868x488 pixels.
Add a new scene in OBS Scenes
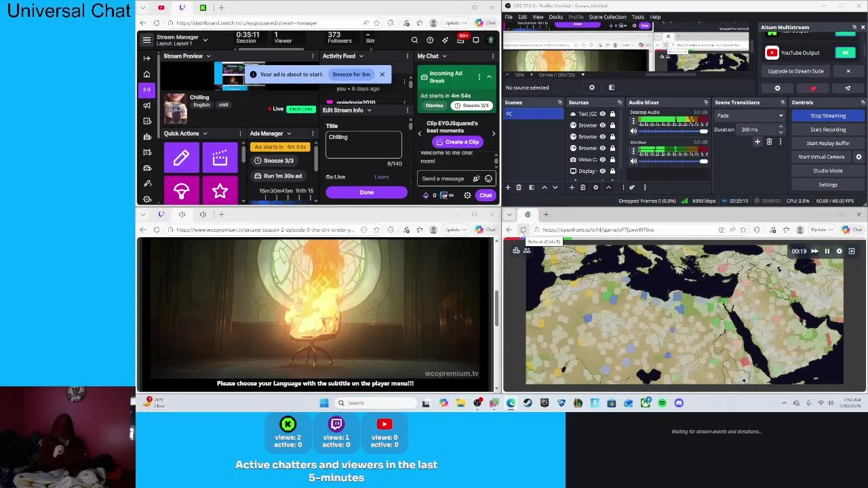[x=507, y=187]
